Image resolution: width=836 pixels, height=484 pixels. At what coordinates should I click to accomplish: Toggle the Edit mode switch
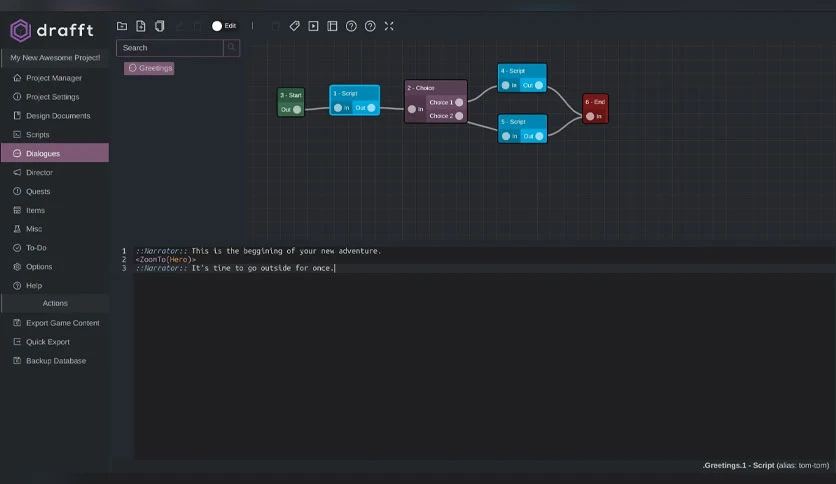point(224,26)
